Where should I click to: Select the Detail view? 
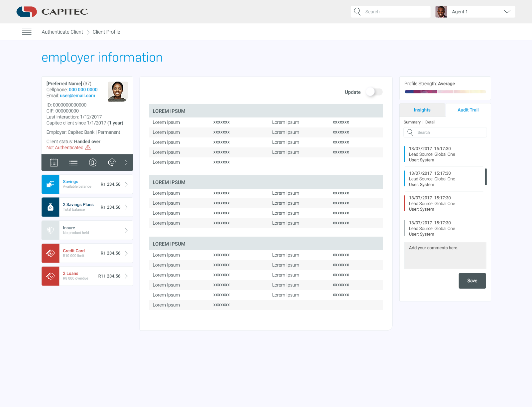[430, 122]
